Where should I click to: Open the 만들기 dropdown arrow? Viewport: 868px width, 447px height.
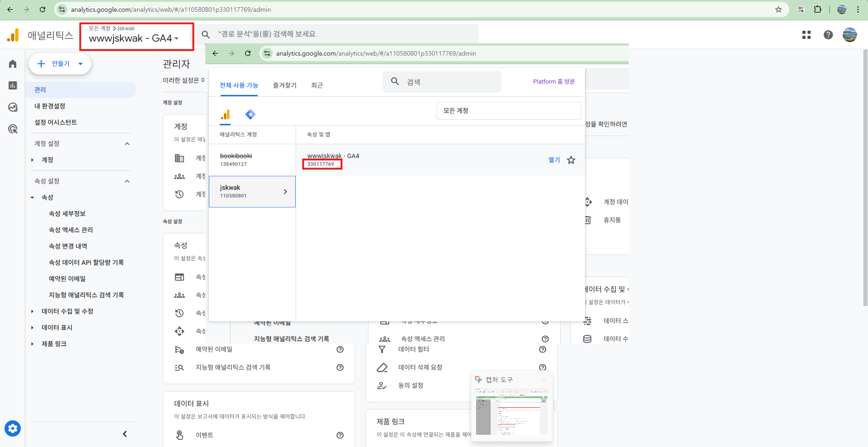(x=80, y=64)
